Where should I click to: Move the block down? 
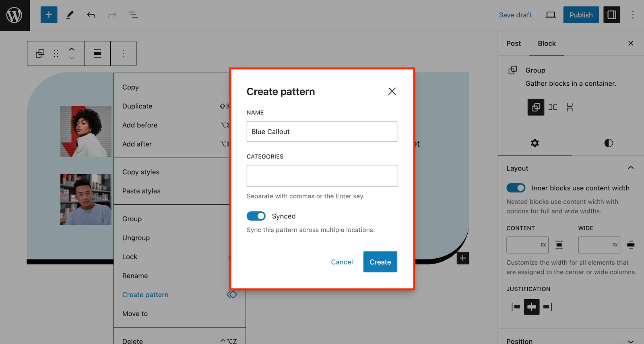click(72, 58)
